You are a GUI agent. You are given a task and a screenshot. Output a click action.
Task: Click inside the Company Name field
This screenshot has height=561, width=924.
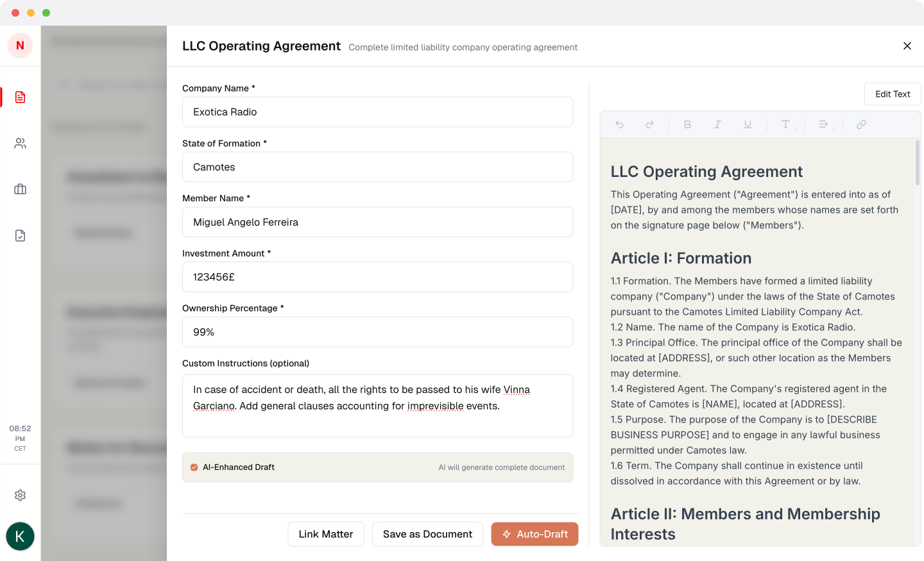(x=377, y=112)
